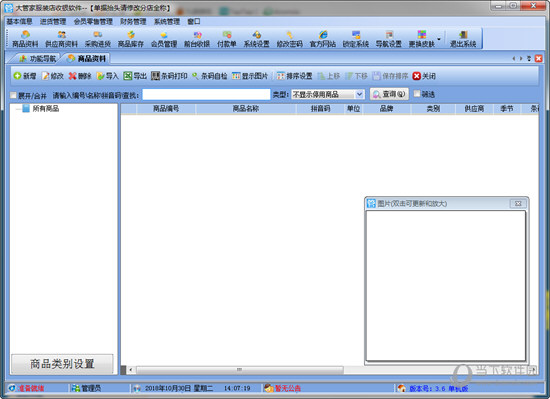Click 供应商 column header
The image size is (550, 399).
pyautogui.click(x=474, y=109)
